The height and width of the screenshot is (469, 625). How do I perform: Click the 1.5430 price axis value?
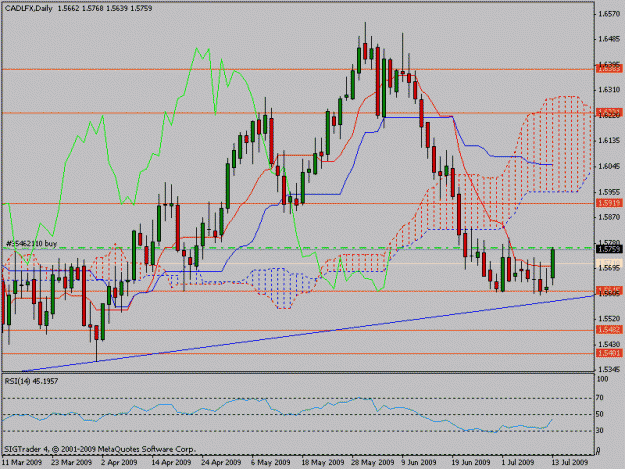(609, 344)
